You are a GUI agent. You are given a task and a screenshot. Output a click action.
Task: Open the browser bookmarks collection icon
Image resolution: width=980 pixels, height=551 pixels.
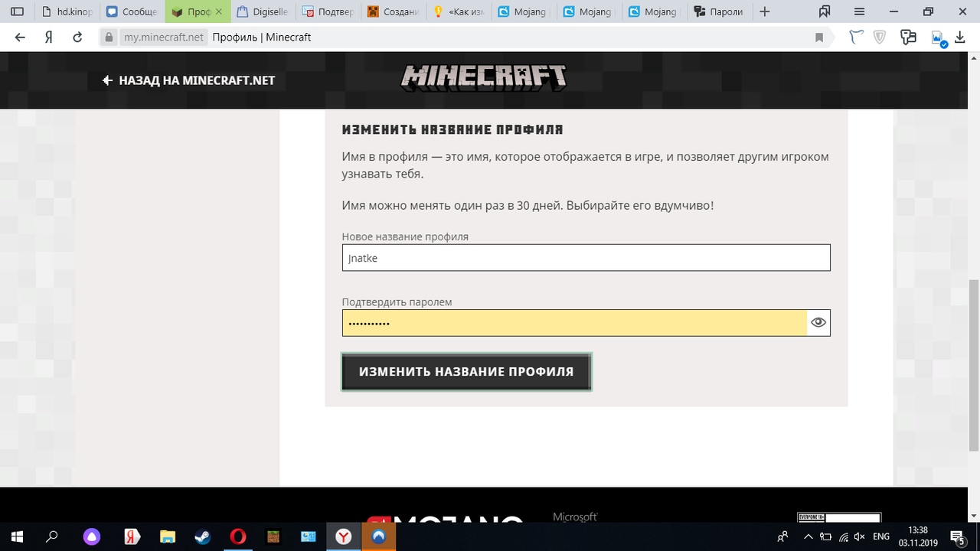click(825, 11)
